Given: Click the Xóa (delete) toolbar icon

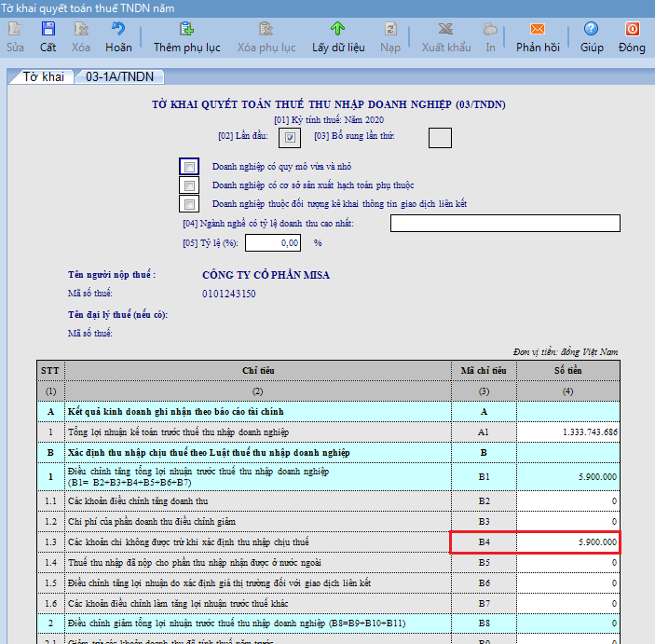Looking at the screenshot, I should 81,29.
